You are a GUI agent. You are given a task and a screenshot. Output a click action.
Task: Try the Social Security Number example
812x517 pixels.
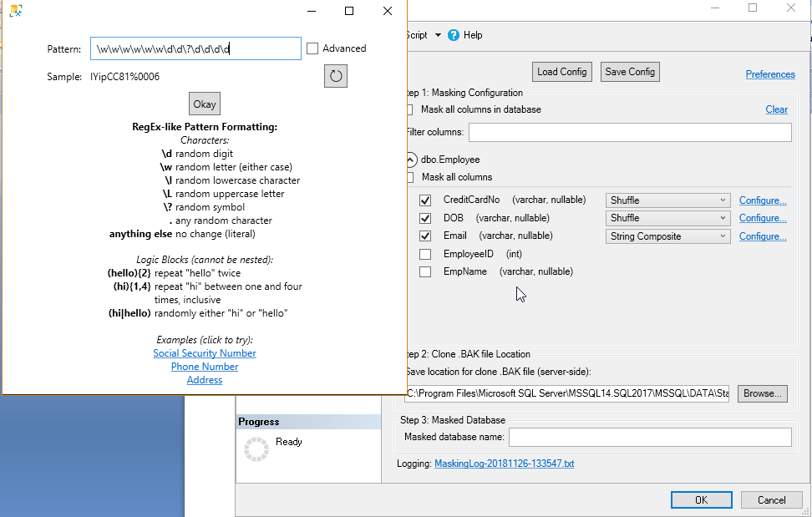[205, 353]
